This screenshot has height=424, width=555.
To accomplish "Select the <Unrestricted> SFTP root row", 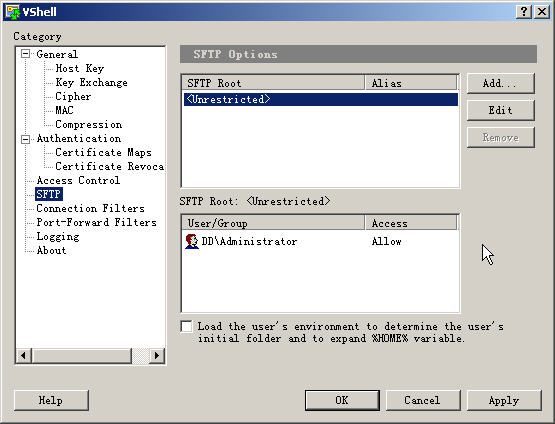I will (321, 99).
